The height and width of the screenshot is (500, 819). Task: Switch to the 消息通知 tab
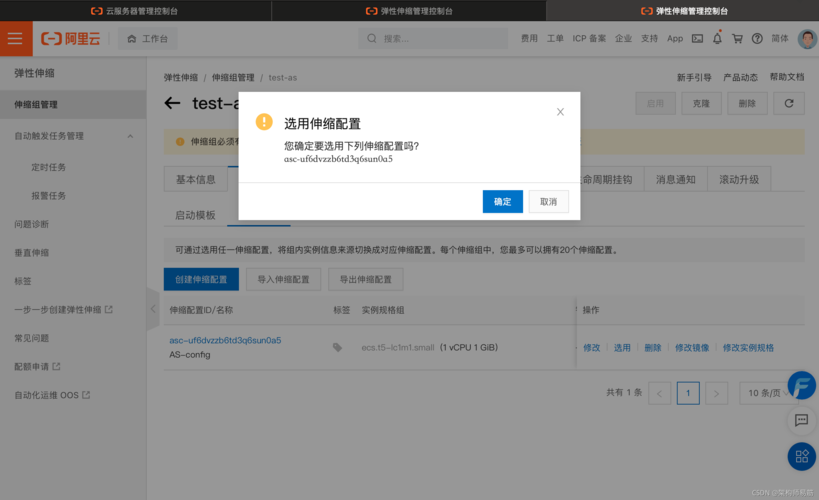click(x=675, y=179)
